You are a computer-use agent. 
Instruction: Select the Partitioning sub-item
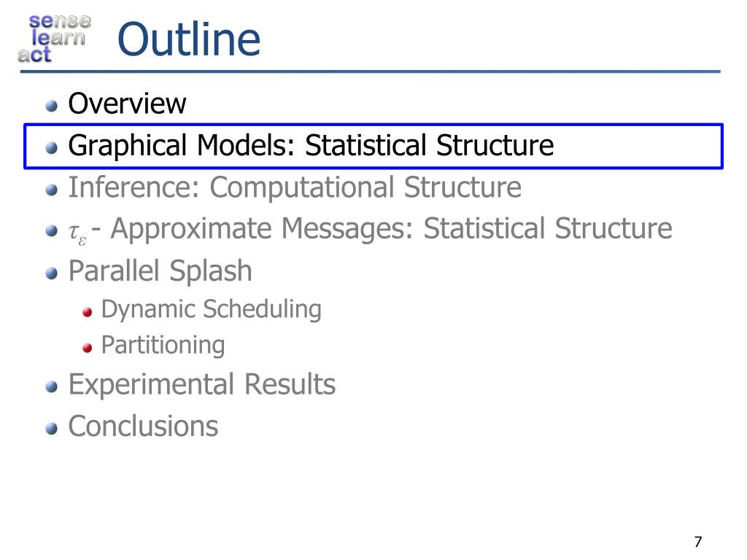pyautogui.click(x=163, y=346)
